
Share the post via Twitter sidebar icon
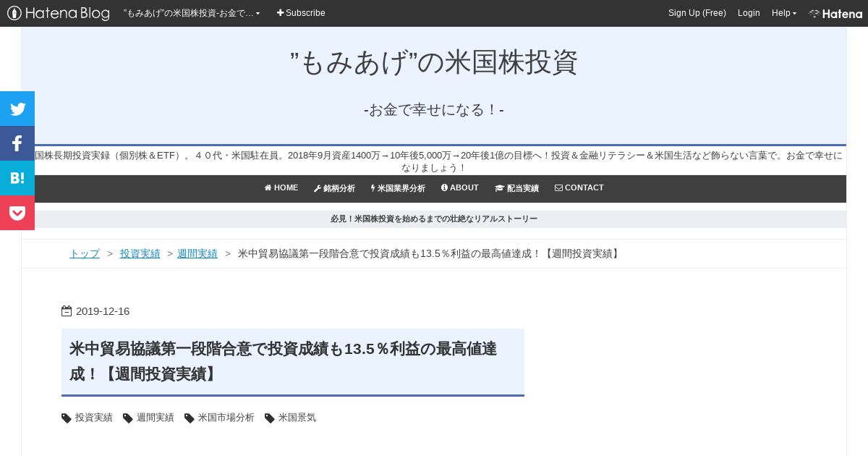pos(17,109)
